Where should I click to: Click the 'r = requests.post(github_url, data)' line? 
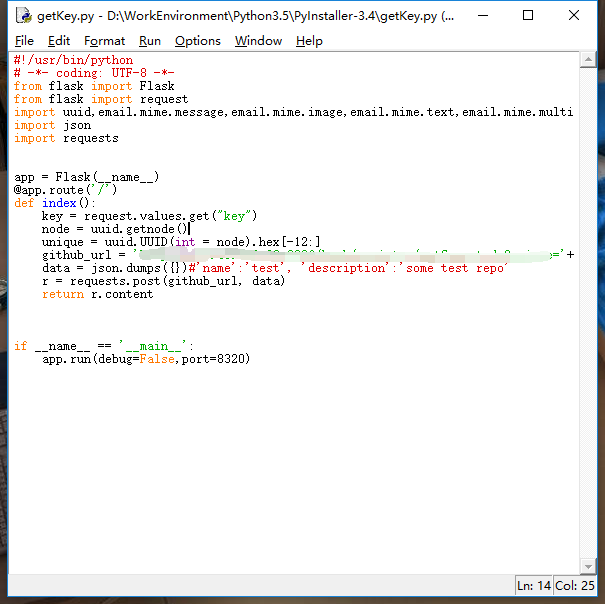pos(163,281)
